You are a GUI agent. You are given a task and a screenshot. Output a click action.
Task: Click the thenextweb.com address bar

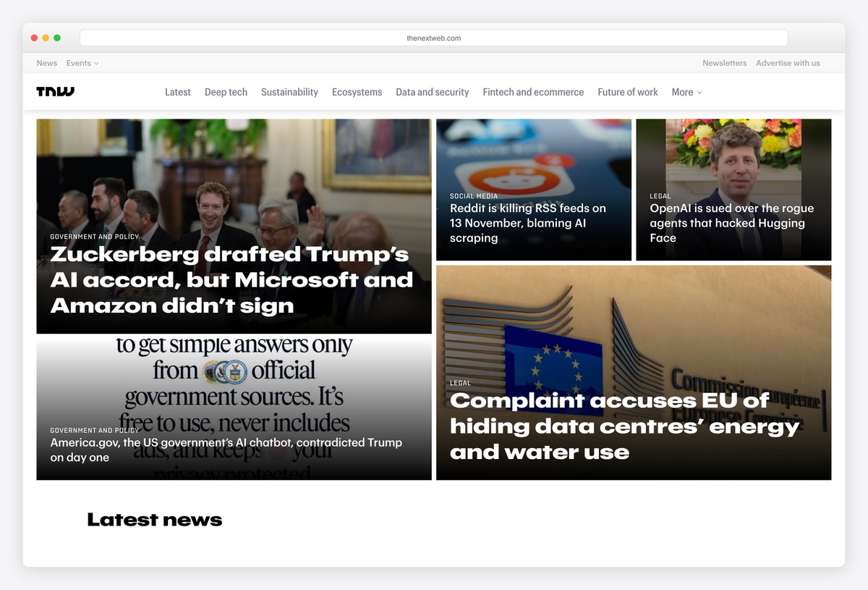[434, 38]
